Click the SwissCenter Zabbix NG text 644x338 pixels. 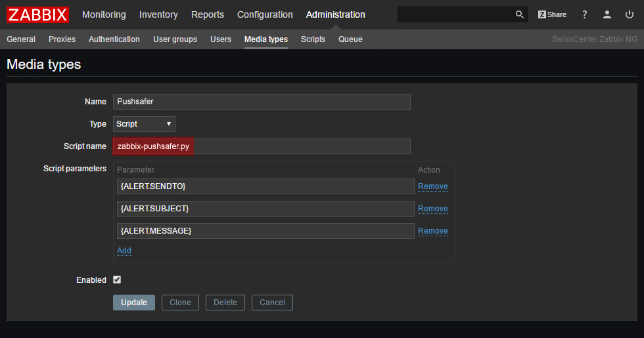click(594, 39)
